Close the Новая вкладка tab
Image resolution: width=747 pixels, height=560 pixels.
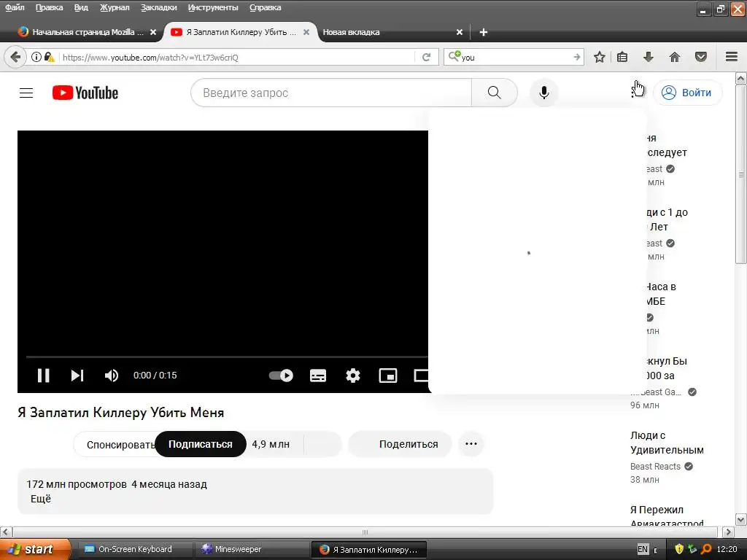coord(460,32)
